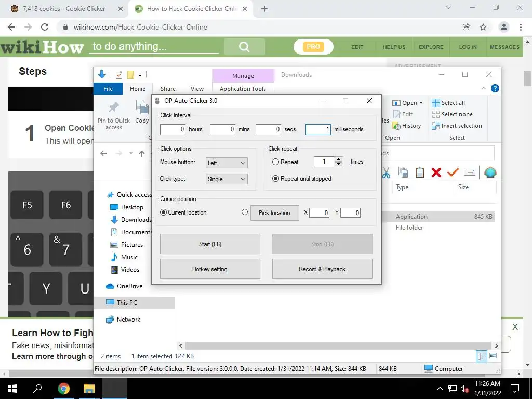The image size is (532, 399).
Task: Click History in Explorer ribbon
Action: point(407,126)
